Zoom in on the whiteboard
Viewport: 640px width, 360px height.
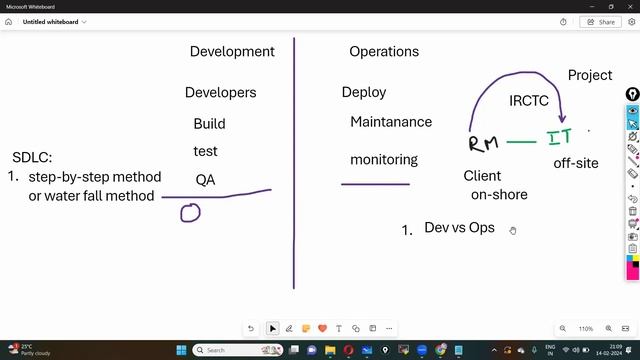pyautogui.click(x=609, y=329)
